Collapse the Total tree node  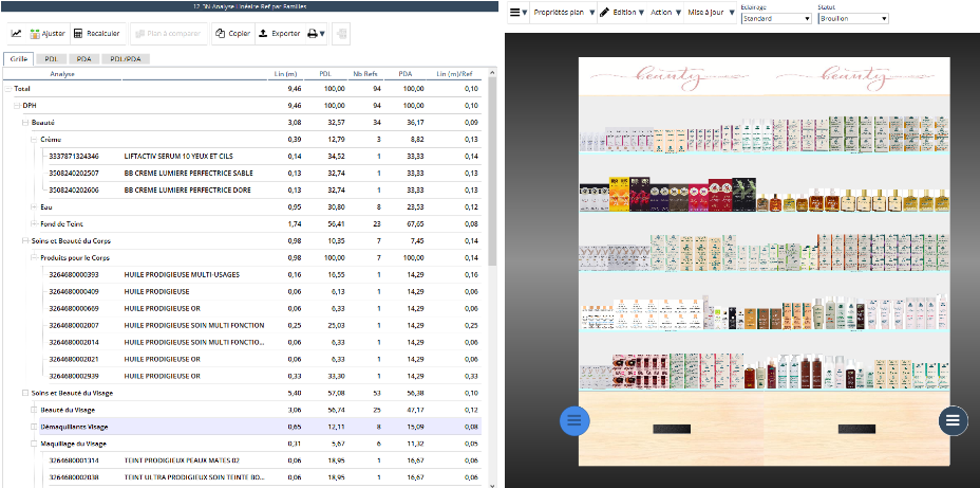click(8, 89)
